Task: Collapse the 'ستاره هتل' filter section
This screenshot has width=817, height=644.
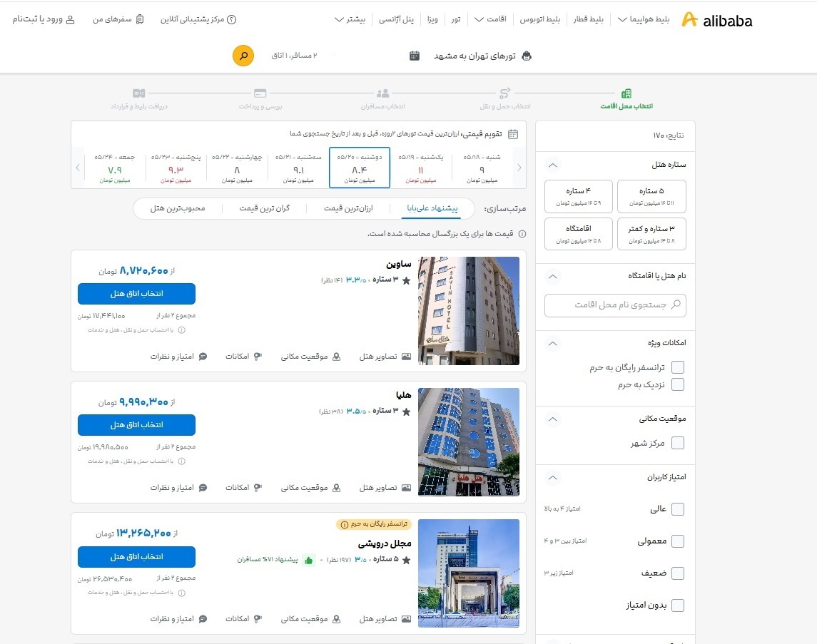Action: 552,165
